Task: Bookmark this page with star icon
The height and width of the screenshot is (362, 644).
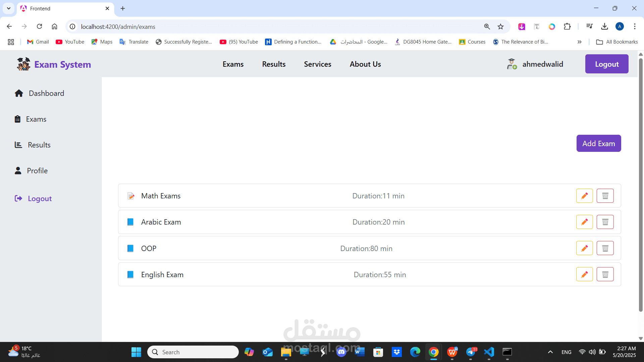Action: coord(500,26)
